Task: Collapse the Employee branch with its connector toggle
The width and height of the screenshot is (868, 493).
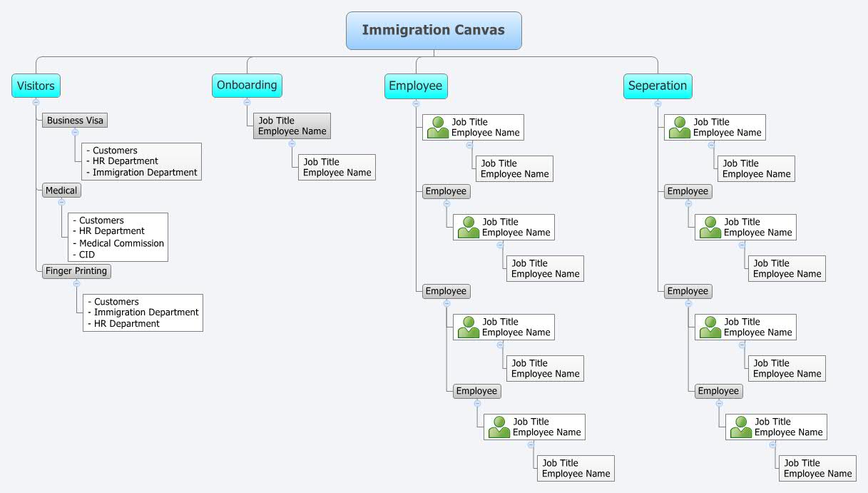Action: (416, 103)
